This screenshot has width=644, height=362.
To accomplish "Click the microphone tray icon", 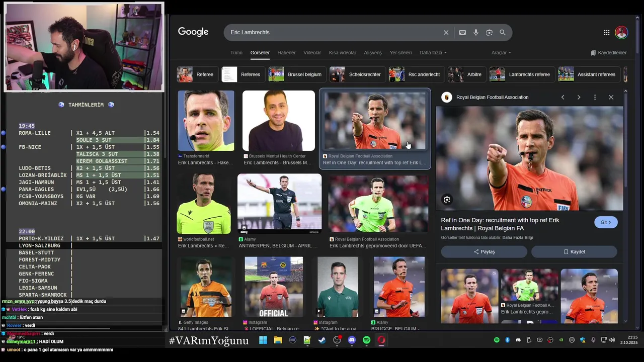I will tap(593, 340).
